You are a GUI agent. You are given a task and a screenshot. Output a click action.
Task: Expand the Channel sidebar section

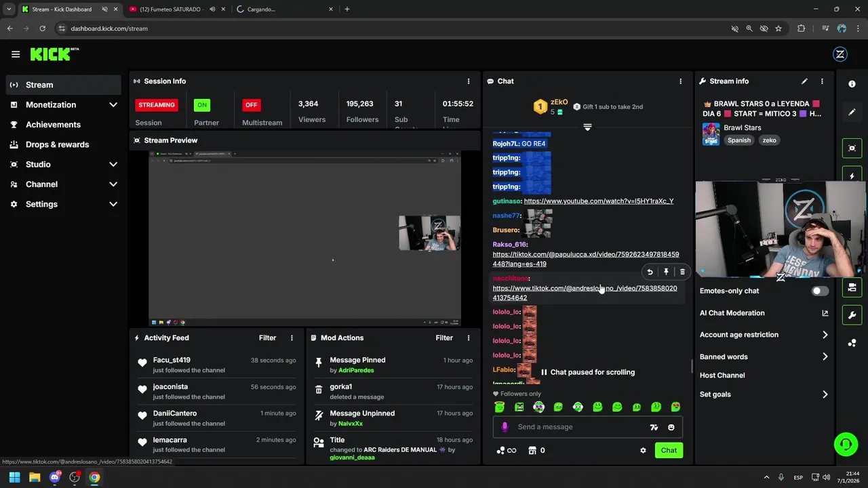[x=113, y=184]
